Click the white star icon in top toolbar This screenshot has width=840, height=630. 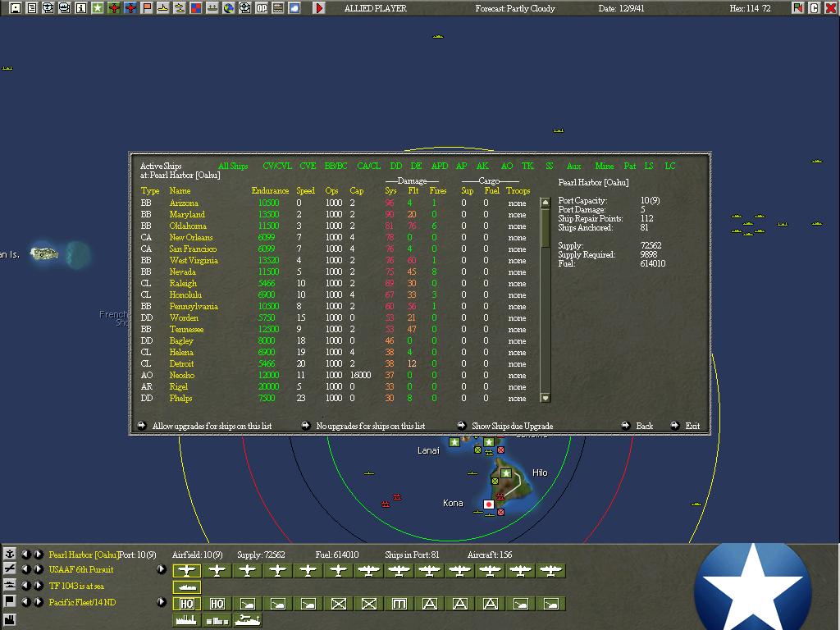pyautogui.click(x=98, y=8)
